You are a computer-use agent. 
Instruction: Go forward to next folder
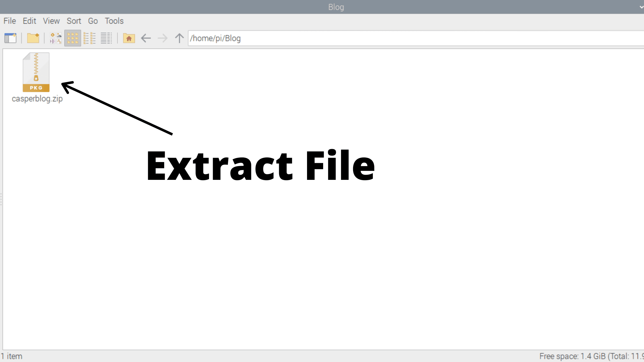click(x=162, y=38)
